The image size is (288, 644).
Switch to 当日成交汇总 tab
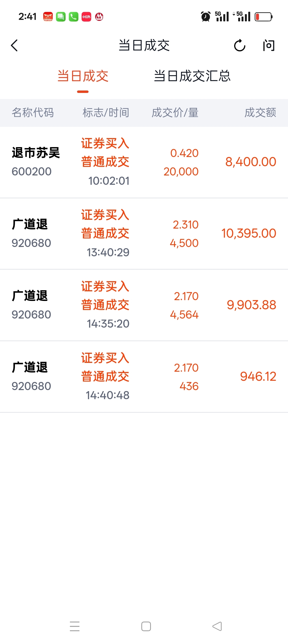192,76
